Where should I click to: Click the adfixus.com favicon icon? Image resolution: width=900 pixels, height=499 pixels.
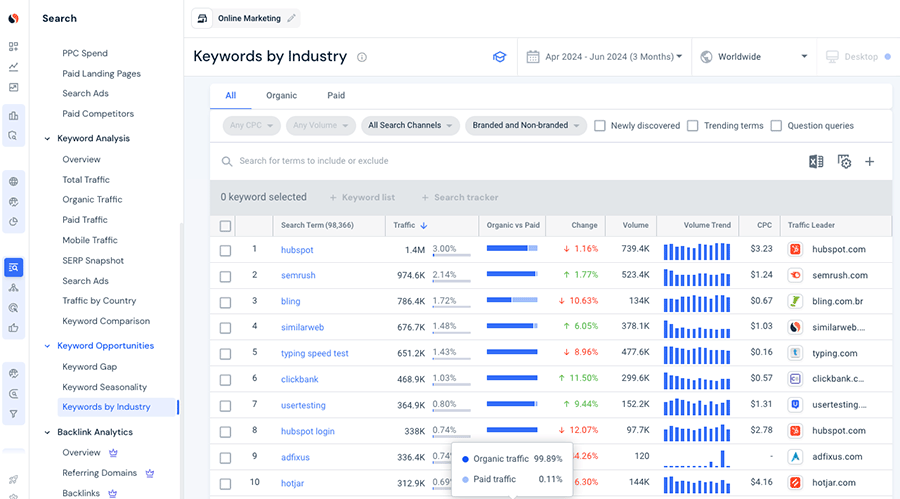pyautogui.click(x=795, y=457)
